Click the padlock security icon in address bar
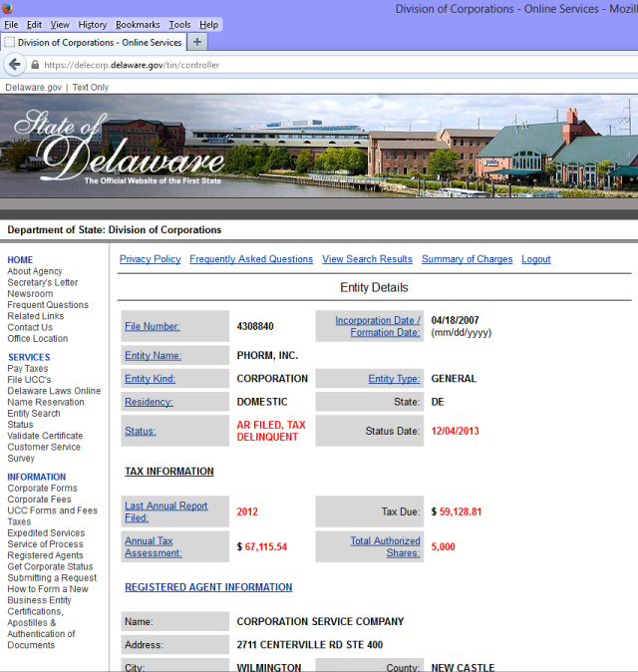This screenshot has height=672, width=638. [x=36, y=65]
